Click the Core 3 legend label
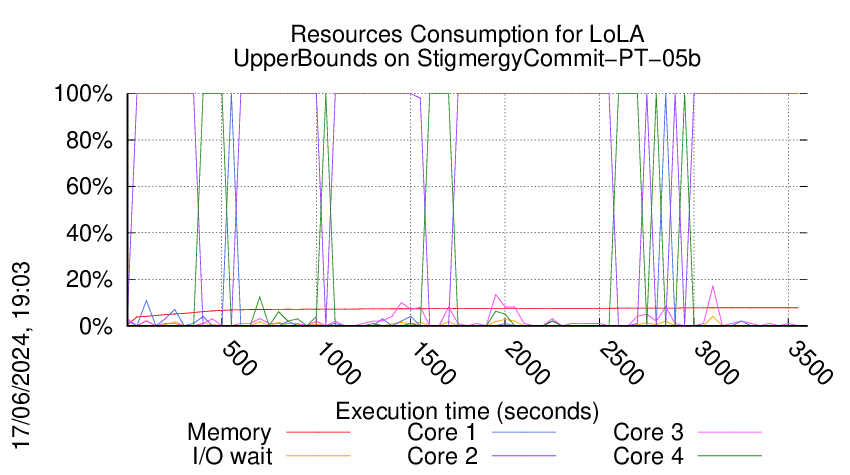Screen dimensions: 850x475 [648, 432]
